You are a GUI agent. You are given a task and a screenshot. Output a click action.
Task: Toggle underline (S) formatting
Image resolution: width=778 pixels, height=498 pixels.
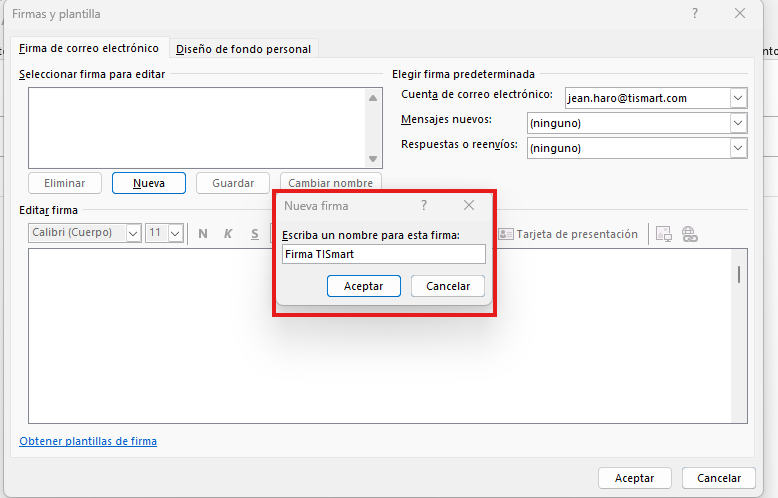tap(255, 234)
